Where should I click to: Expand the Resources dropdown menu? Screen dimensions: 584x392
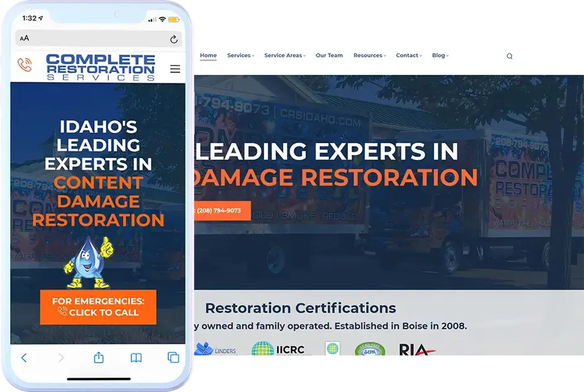tap(369, 55)
